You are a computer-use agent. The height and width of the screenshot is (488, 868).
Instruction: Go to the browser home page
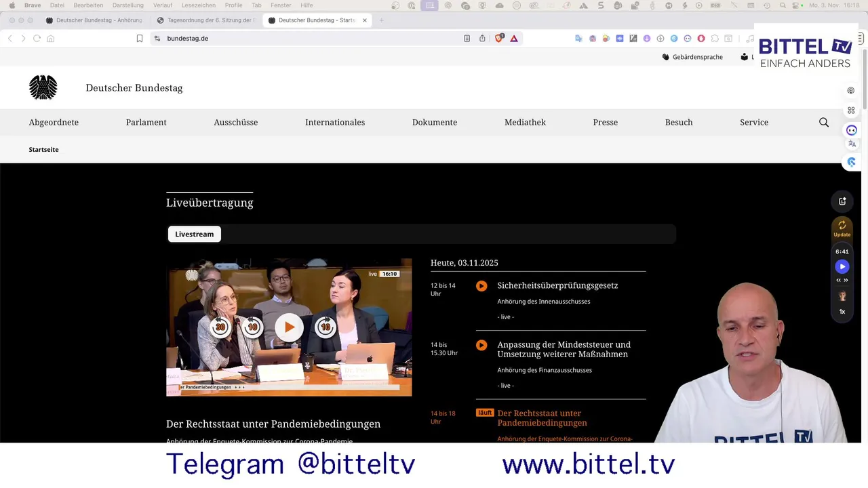click(50, 39)
